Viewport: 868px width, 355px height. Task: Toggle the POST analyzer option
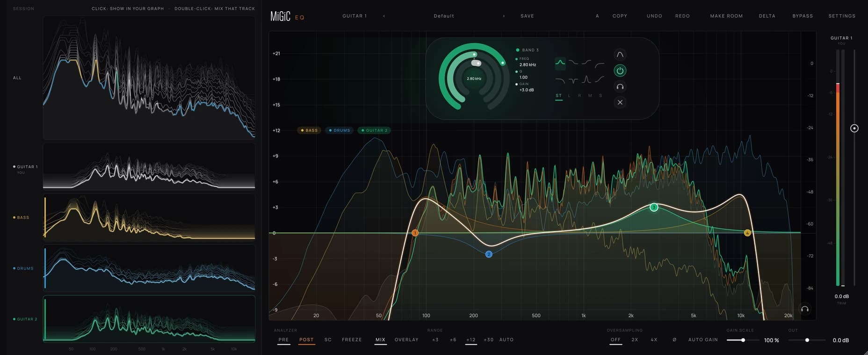point(306,340)
